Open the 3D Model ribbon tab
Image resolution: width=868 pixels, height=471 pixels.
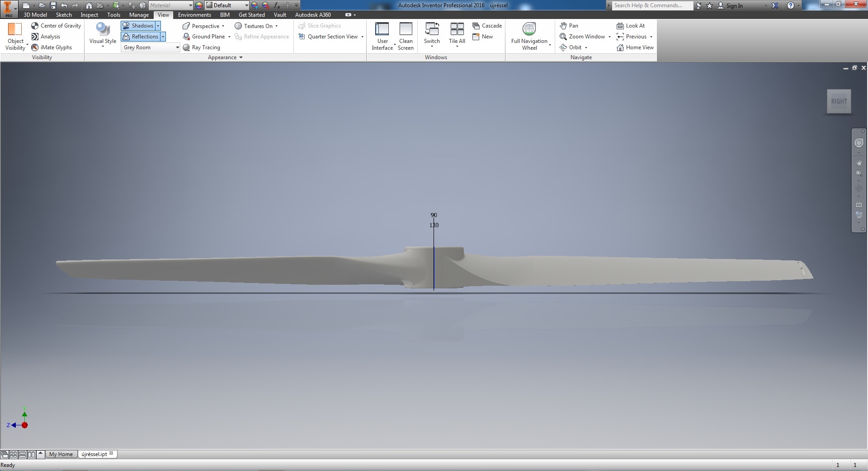pos(35,15)
